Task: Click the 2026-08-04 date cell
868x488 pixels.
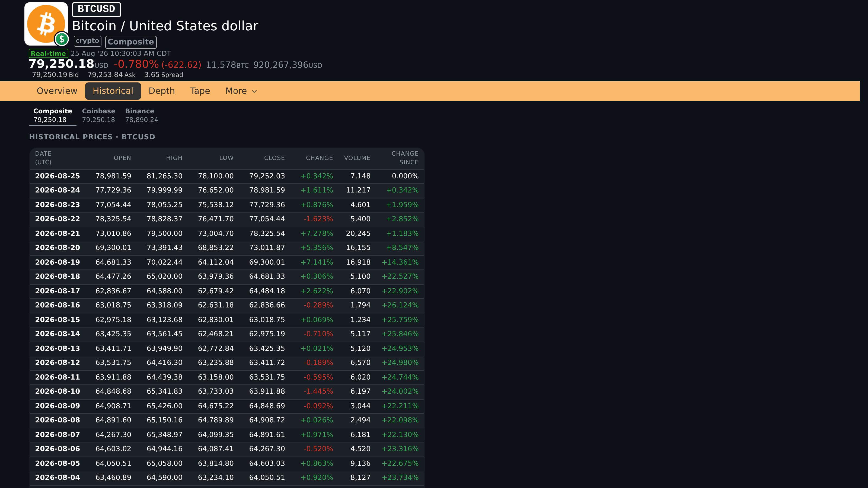Action: [x=58, y=478]
